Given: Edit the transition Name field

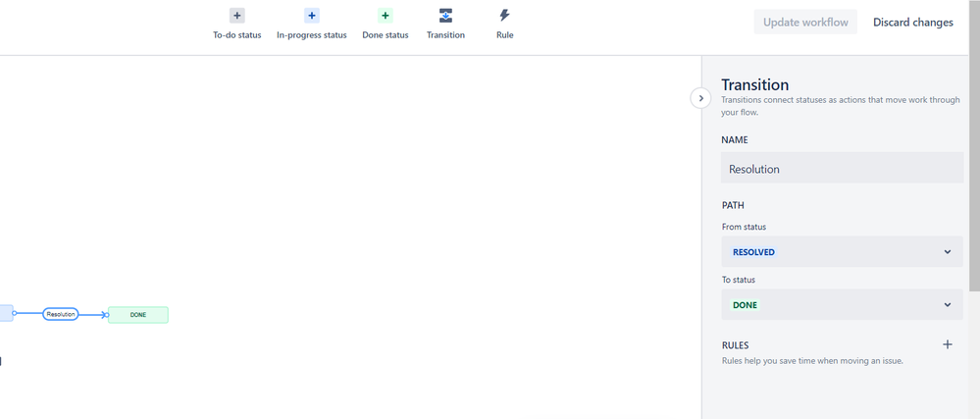Looking at the screenshot, I should pyautogui.click(x=842, y=169).
